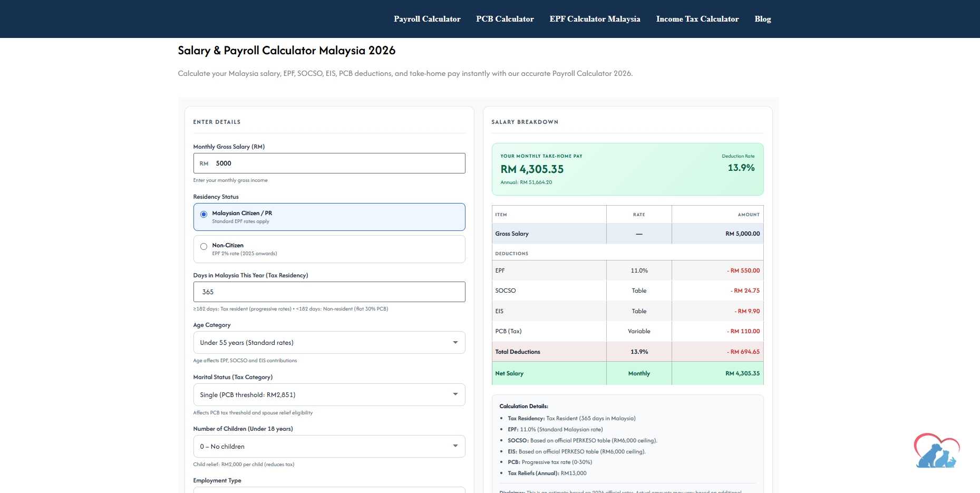Click the heart pets chat icon
The image size is (980, 493).
click(x=937, y=451)
